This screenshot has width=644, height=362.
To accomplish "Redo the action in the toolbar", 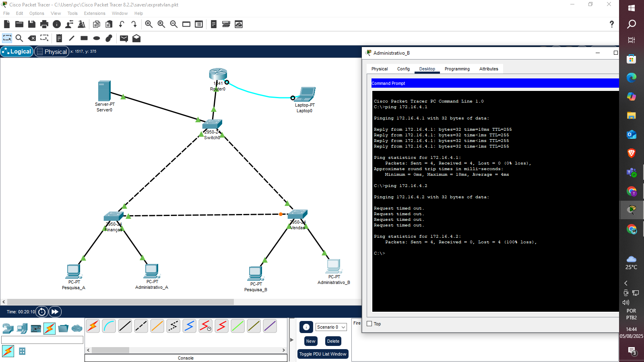I will [134, 24].
